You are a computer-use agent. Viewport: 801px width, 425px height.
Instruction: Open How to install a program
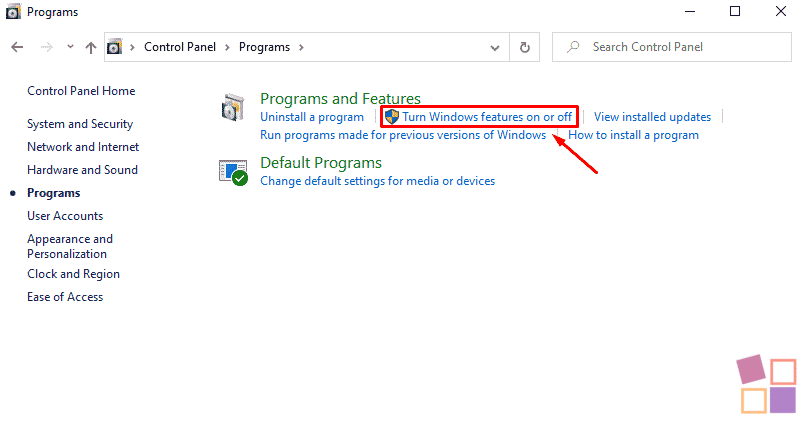(633, 135)
